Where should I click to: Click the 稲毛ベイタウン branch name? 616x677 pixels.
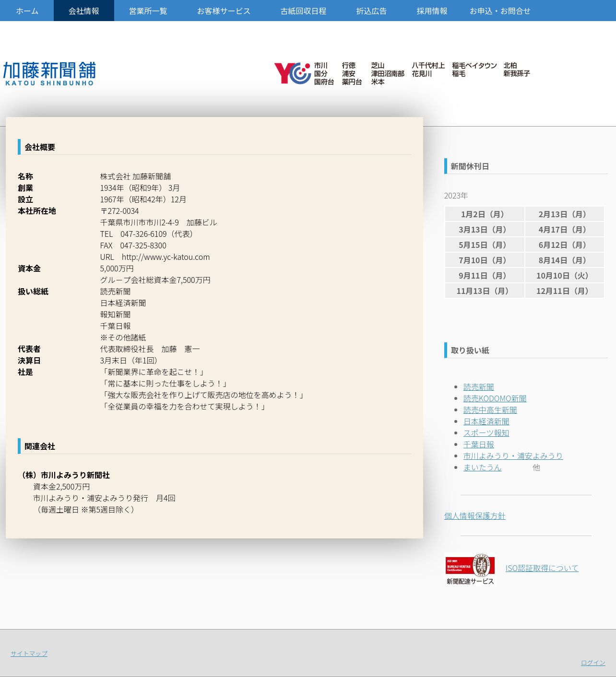point(474,66)
